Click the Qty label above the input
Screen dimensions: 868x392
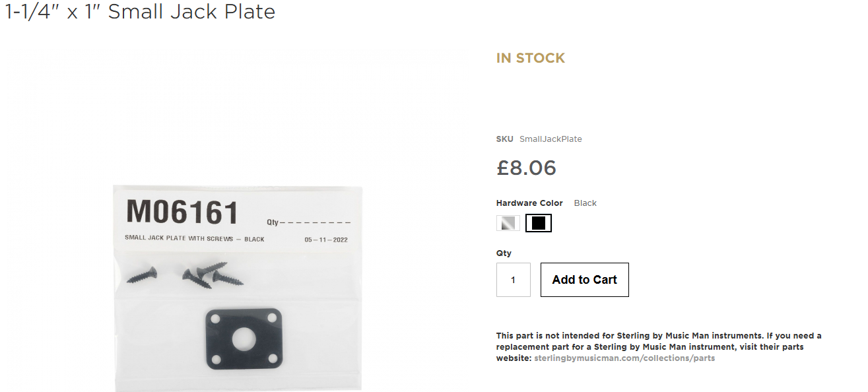point(504,253)
